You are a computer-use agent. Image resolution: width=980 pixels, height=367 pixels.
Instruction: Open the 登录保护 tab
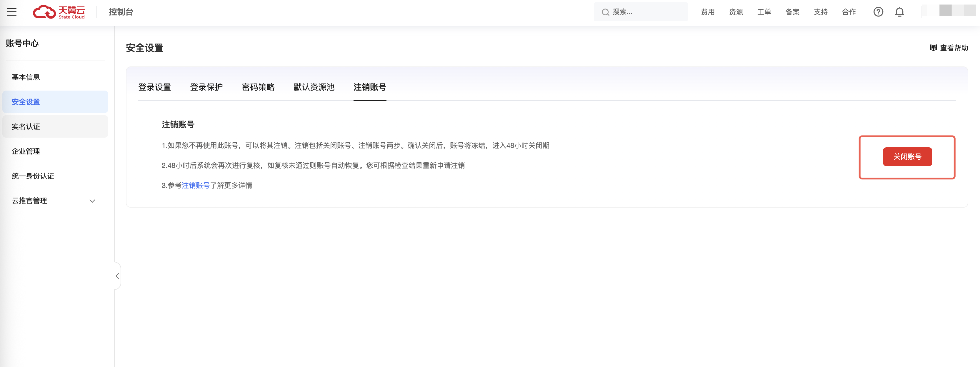click(x=206, y=87)
